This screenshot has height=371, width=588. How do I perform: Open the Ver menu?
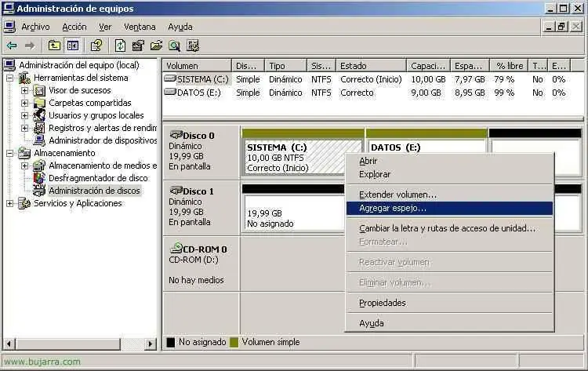coord(105,27)
